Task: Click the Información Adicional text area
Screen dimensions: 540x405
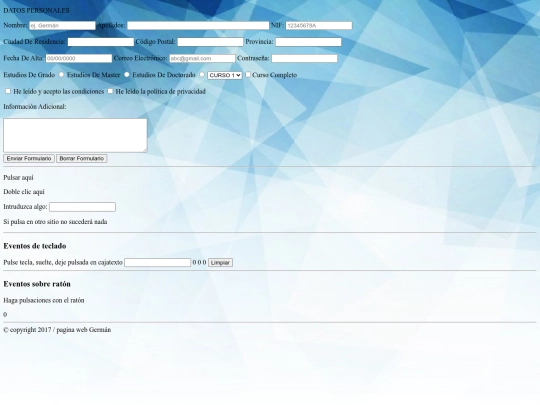Action: pyautogui.click(x=75, y=135)
